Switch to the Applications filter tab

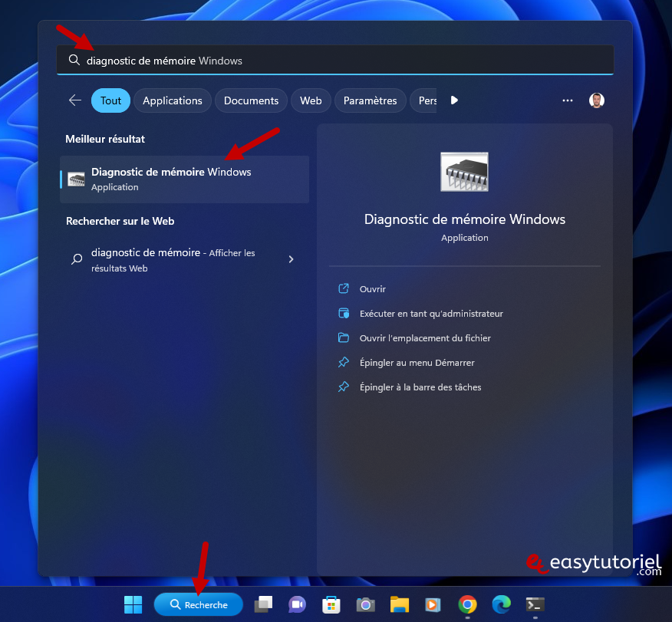pos(173,100)
